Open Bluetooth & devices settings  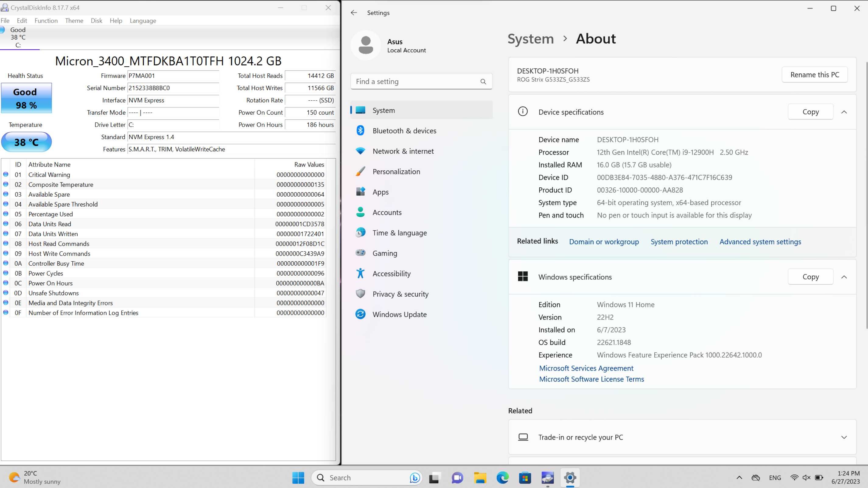coord(422,131)
